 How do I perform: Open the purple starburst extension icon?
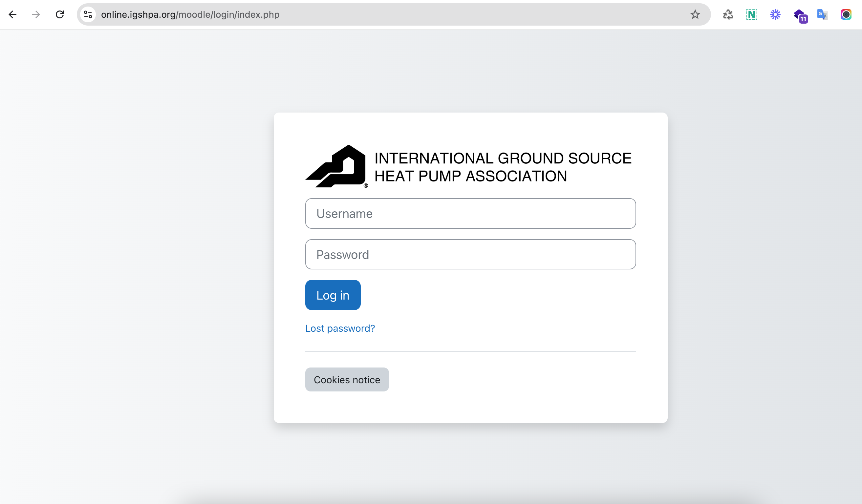[775, 14]
